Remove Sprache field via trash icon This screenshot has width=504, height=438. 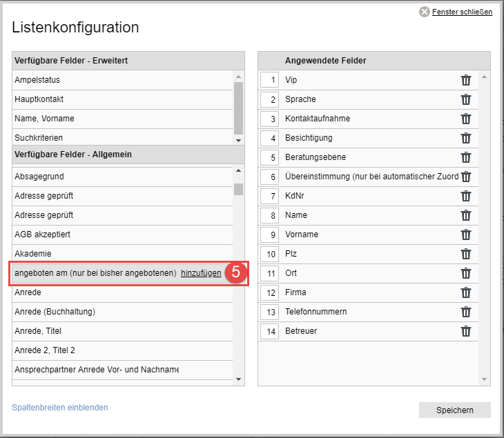(466, 99)
